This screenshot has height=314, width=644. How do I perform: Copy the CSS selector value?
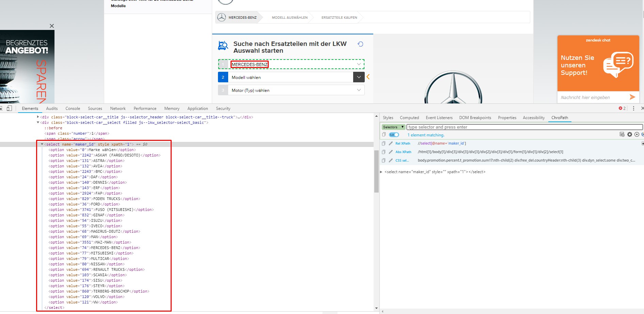[384, 161]
